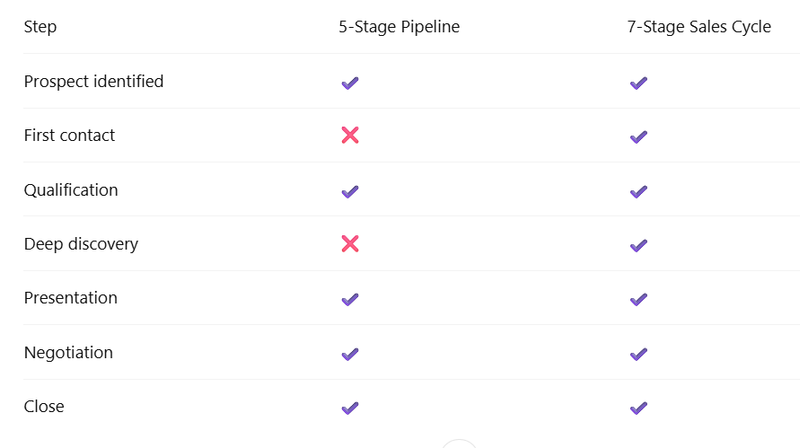Click the 5-Stage Pipeline checkmark for Close

click(349, 408)
